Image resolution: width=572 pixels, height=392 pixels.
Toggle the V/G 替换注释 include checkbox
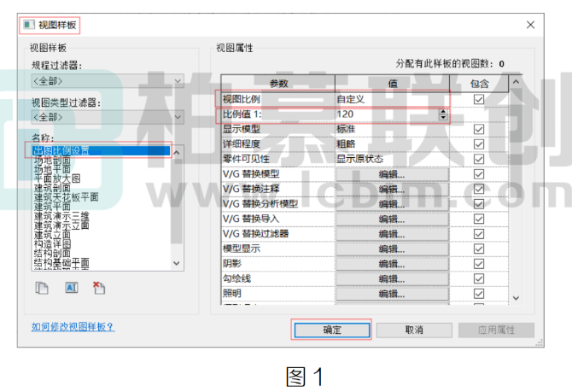(479, 189)
